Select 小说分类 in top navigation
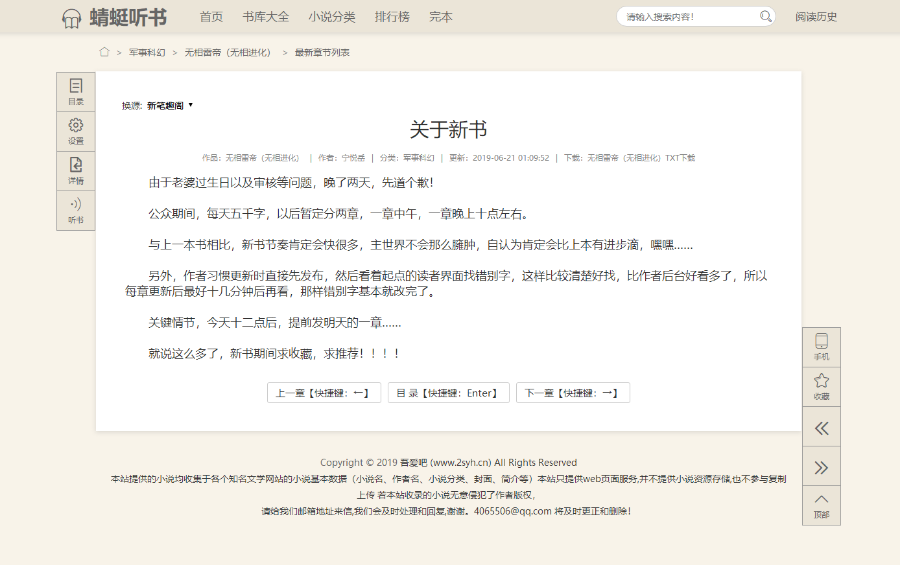900x565 pixels. [331, 17]
